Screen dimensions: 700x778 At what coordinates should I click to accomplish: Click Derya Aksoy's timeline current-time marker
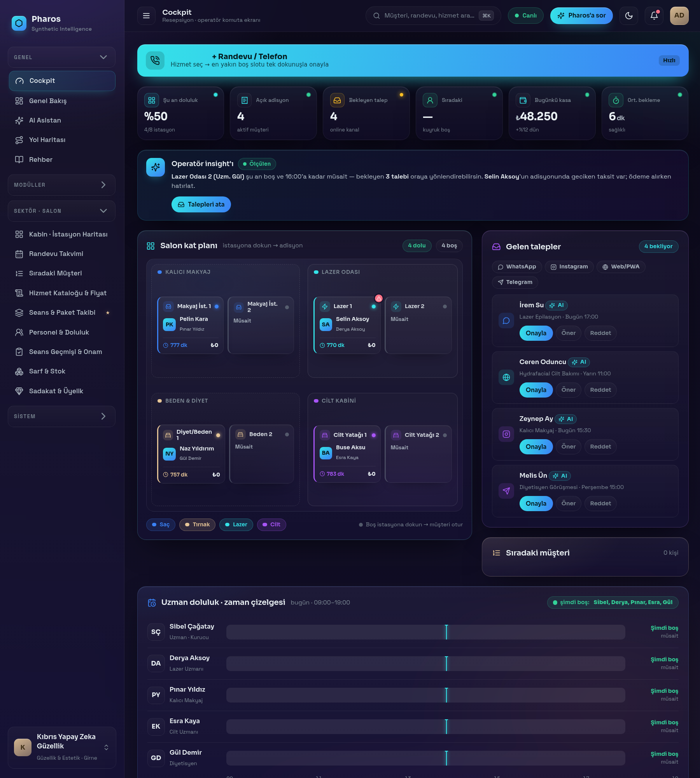pos(446,663)
